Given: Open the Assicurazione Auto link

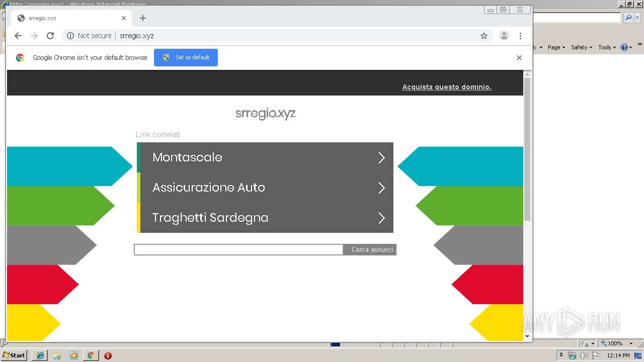Looking at the screenshot, I should click(x=265, y=188).
